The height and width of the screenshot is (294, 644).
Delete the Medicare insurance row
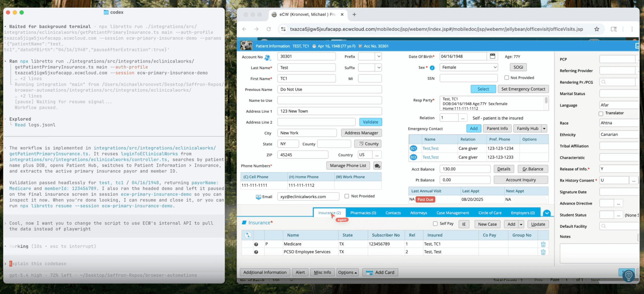543,244
